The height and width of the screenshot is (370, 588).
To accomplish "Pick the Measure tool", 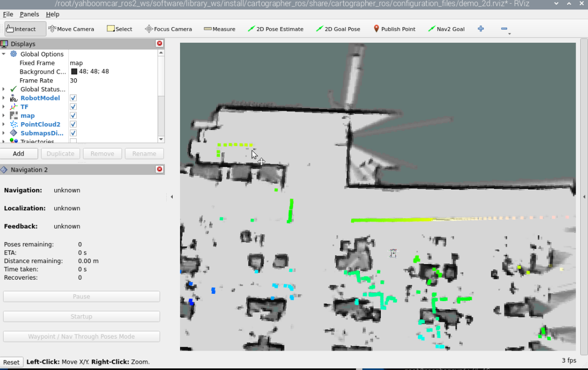I will (220, 29).
